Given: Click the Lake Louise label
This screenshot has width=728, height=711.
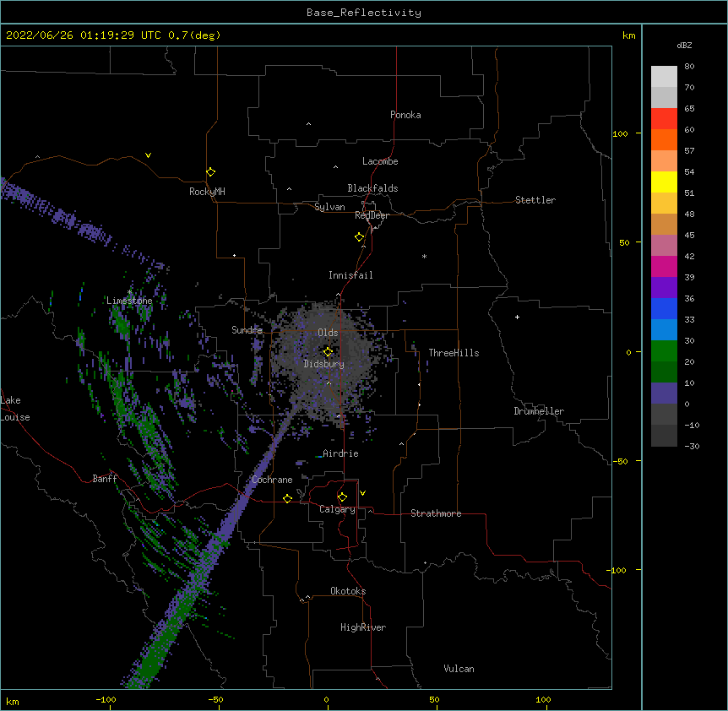Looking at the screenshot, I should (15, 409).
